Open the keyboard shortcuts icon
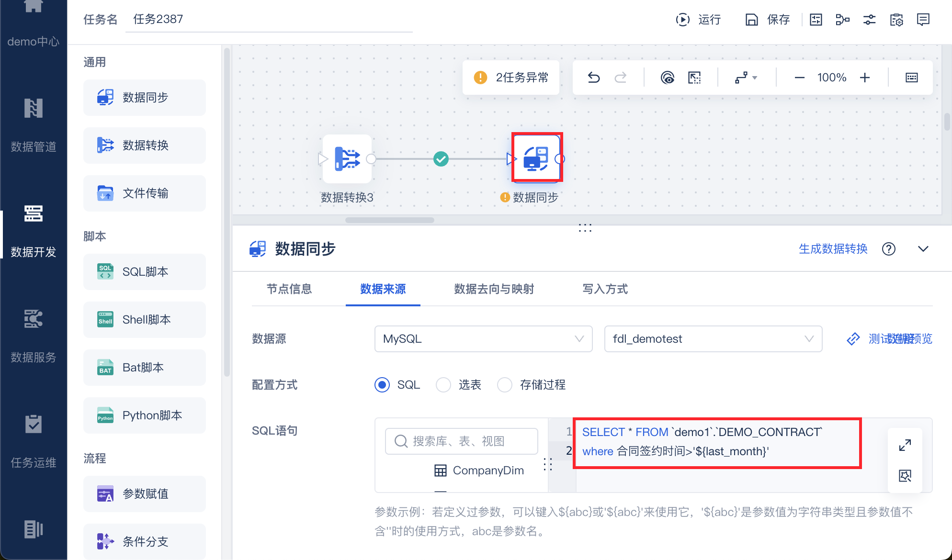Viewport: 952px width, 560px height. [x=911, y=78]
